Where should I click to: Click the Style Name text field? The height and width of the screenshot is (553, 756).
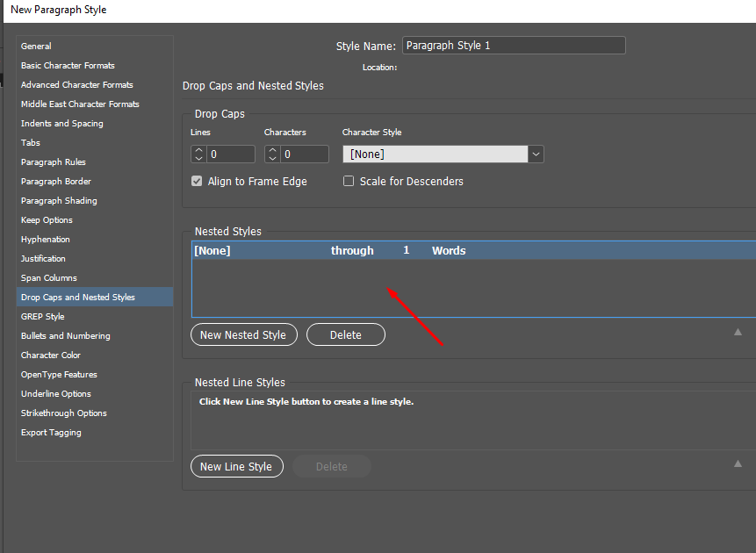click(513, 46)
